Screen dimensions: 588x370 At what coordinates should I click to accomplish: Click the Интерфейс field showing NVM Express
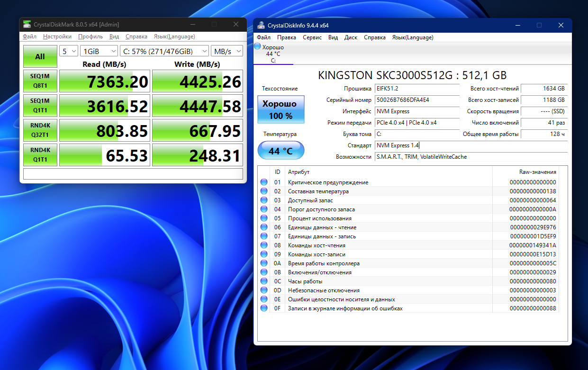click(x=417, y=111)
